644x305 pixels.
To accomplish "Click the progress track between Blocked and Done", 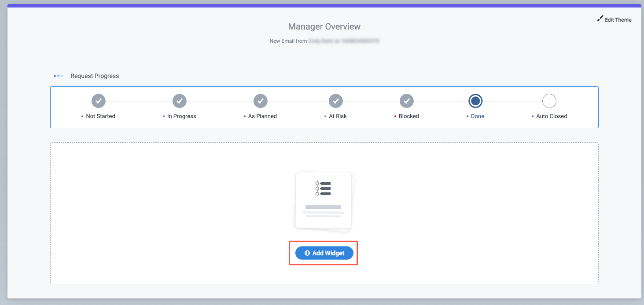I will [440, 101].
